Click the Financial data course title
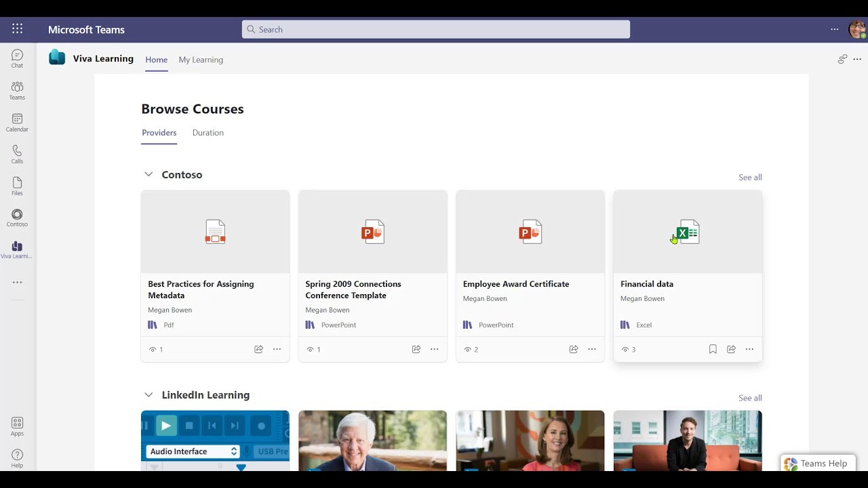 647,284
